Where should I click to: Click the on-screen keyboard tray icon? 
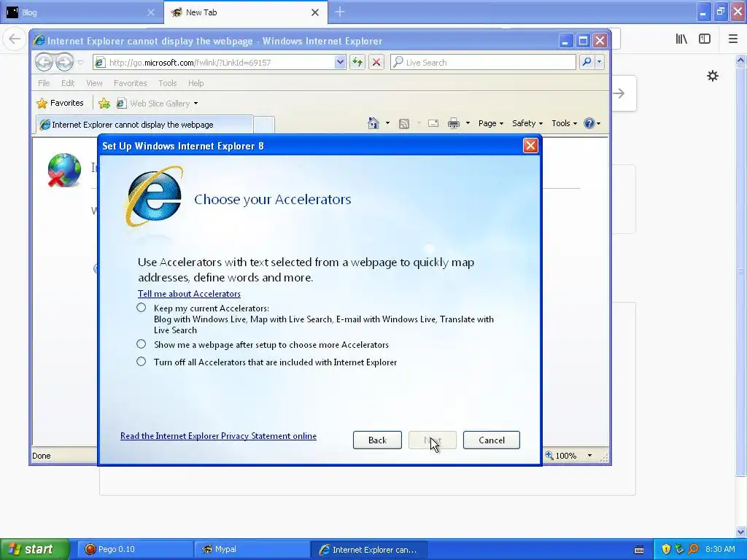click(x=639, y=550)
